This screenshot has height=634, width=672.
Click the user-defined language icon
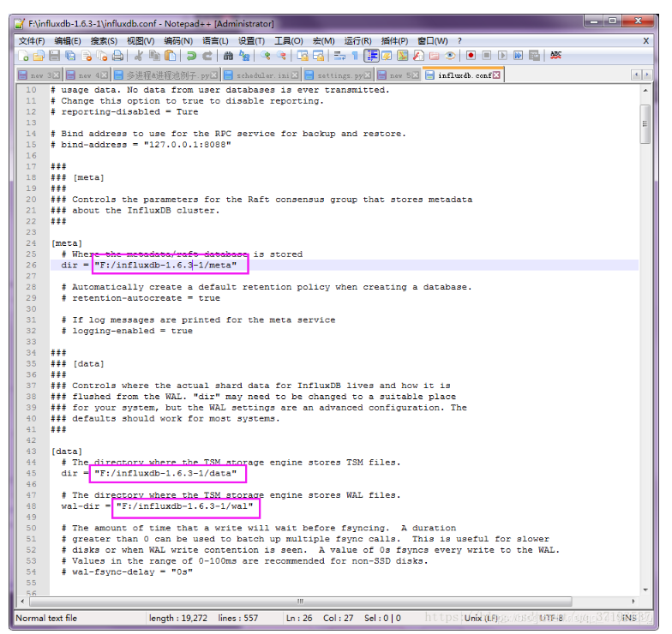(x=387, y=56)
